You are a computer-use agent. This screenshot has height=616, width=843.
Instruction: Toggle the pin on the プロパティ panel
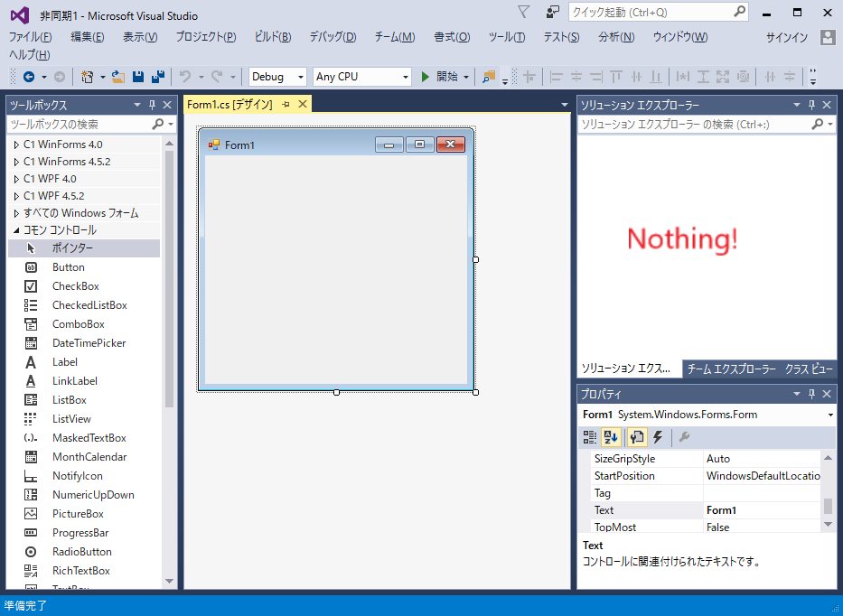click(x=811, y=394)
